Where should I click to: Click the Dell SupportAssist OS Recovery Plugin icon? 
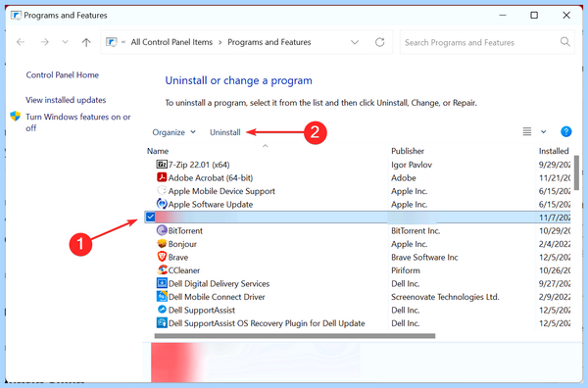point(162,322)
